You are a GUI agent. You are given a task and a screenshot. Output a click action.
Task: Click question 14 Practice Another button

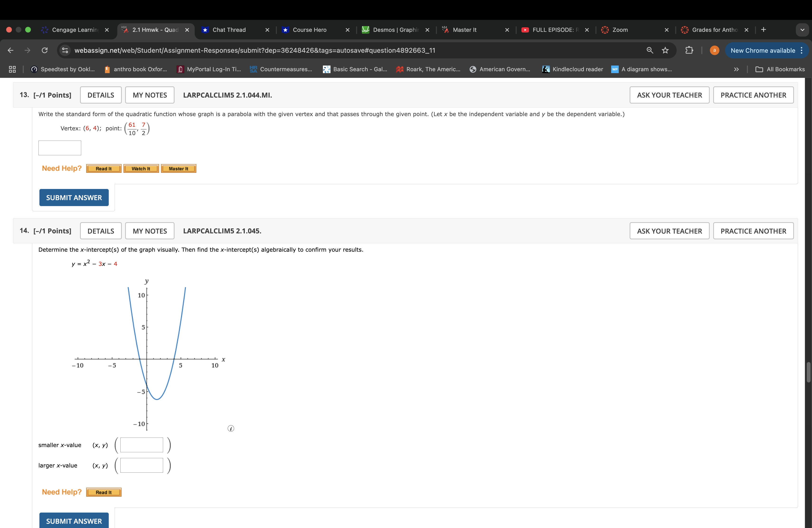tap(753, 231)
